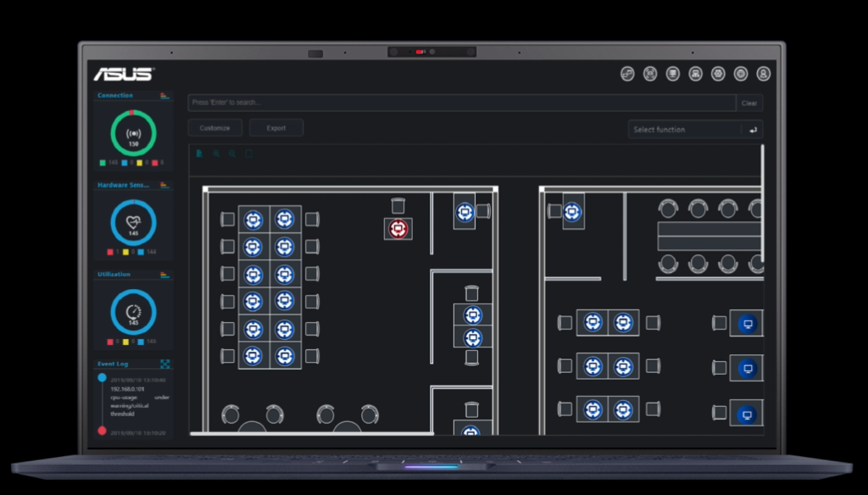
Task: Open the settings gear icon in top bar
Action: point(718,75)
